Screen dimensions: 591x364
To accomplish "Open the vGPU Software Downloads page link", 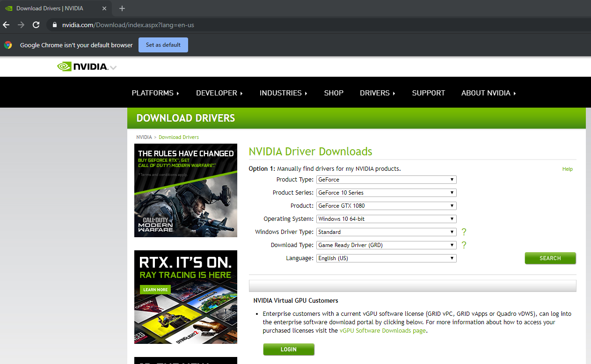I will coord(383,330).
